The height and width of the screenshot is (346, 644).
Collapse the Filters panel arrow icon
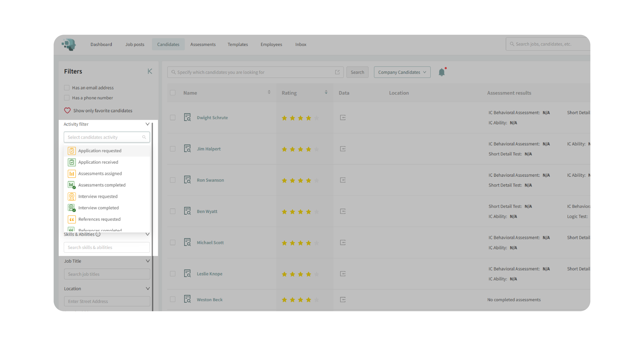coord(150,71)
